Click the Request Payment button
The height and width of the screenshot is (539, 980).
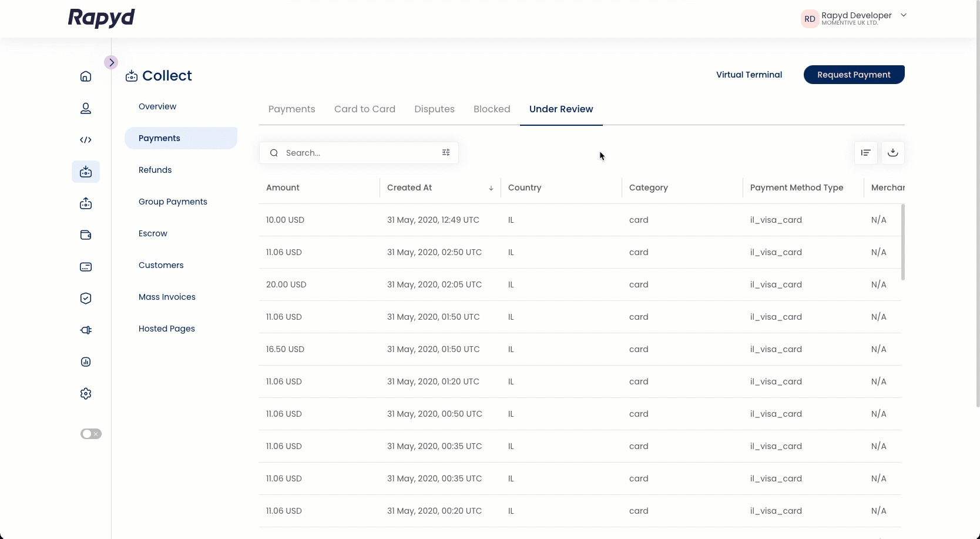point(854,75)
